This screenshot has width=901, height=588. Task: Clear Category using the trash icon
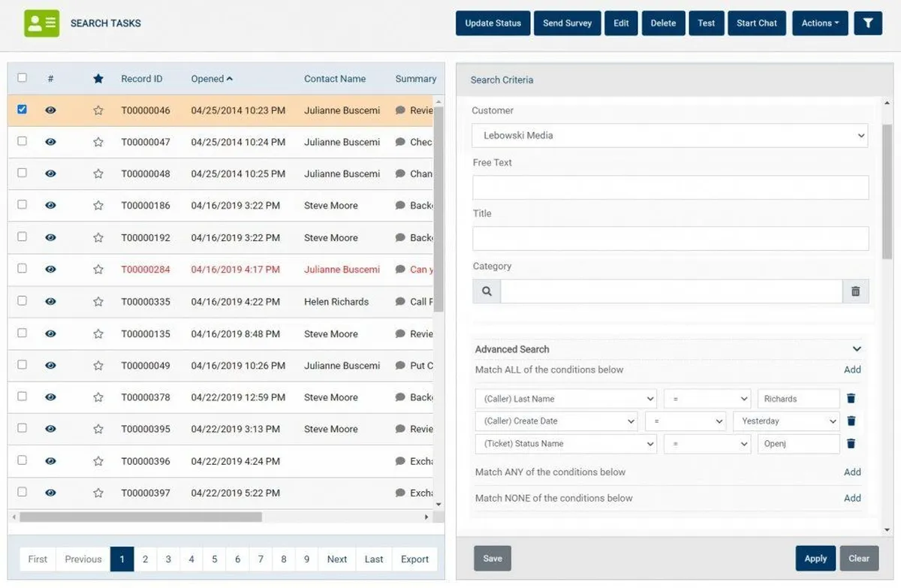(855, 291)
